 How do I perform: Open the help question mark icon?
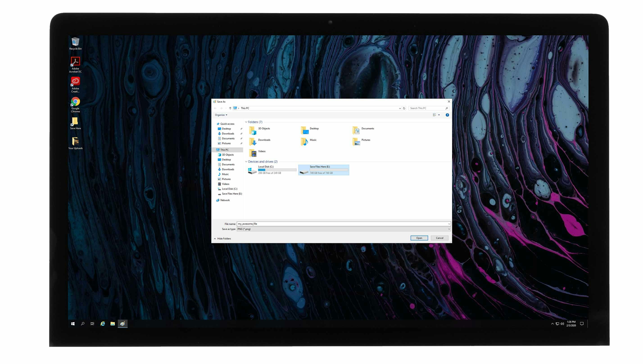pos(447,115)
